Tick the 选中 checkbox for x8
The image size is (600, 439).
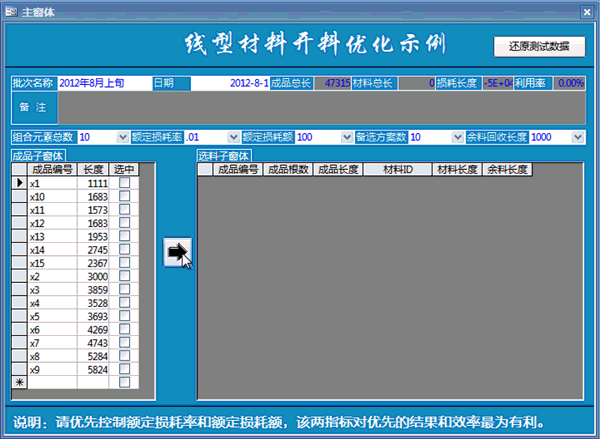click(x=124, y=356)
